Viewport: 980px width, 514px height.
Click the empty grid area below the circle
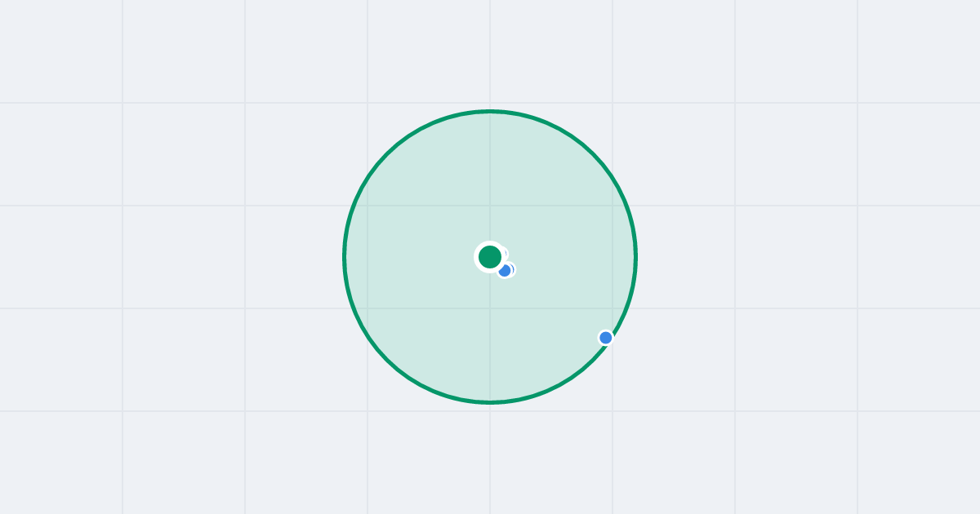490,459
